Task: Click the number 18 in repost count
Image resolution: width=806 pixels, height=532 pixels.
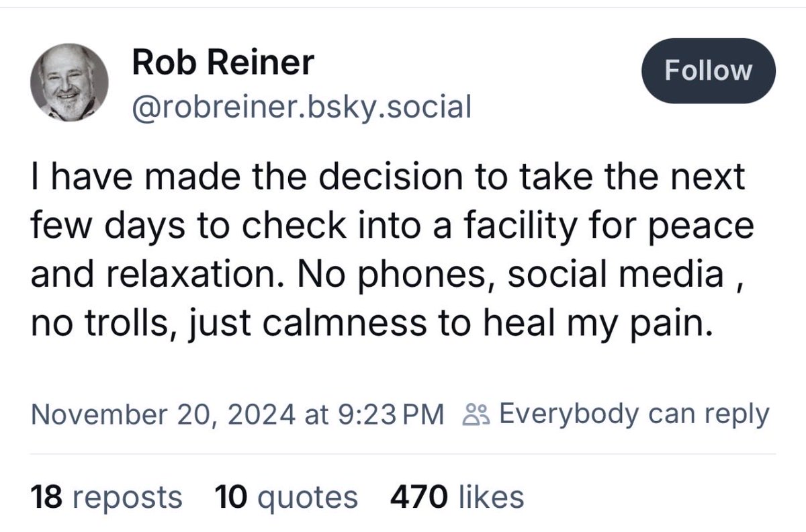Action: 46,498
